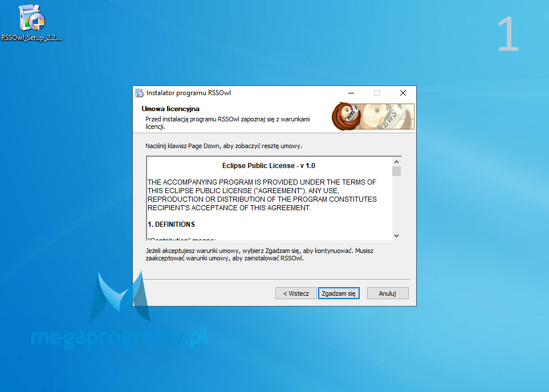Click the Eclipse Public License heading text

pyautogui.click(x=269, y=166)
